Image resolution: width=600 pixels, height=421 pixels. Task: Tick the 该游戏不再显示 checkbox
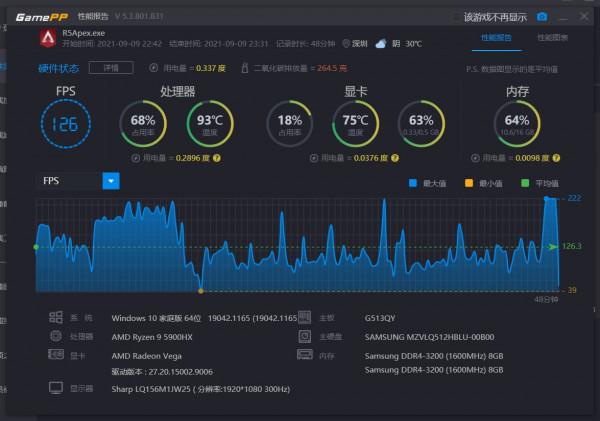click(456, 17)
